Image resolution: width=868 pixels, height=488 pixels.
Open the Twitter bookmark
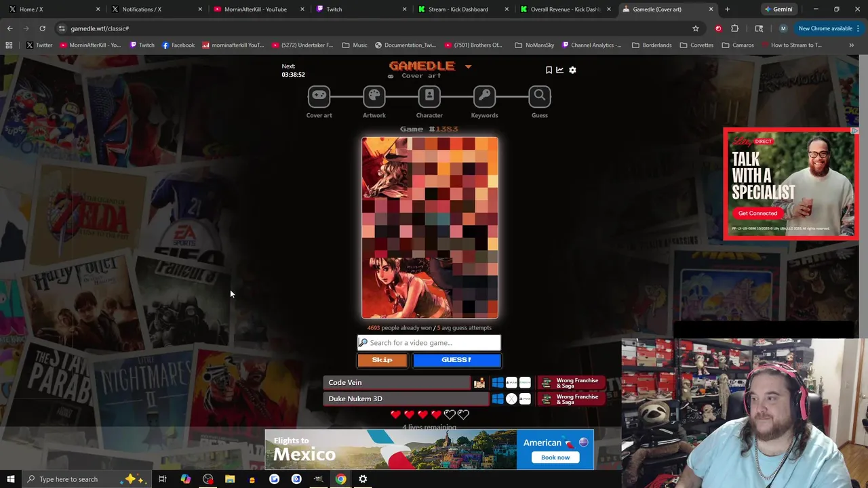(39, 45)
